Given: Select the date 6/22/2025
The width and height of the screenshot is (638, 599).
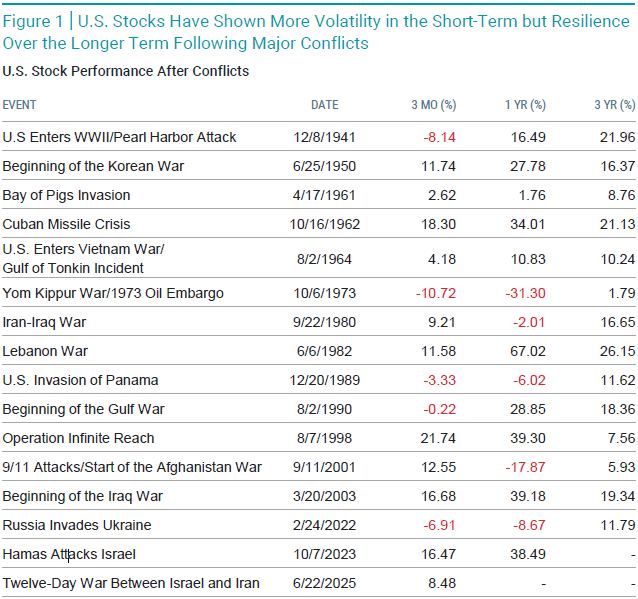Looking at the screenshot, I should click(x=325, y=583).
